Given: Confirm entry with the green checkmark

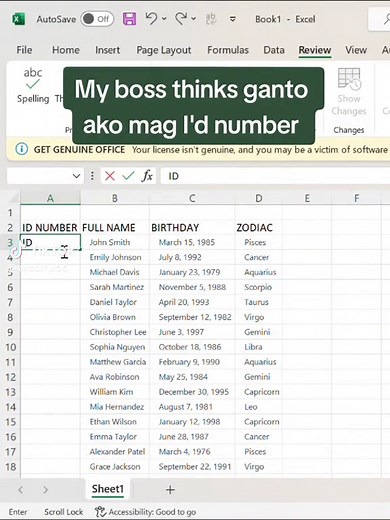Looking at the screenshot, I should [x=128, y=176].
